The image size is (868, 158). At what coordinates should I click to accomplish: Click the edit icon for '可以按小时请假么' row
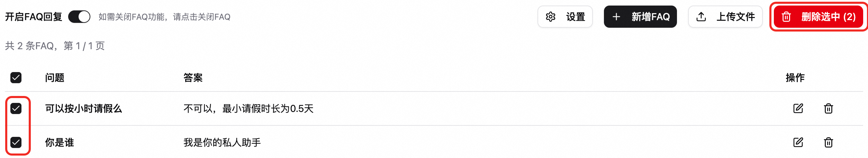click(x=798, y=108)
